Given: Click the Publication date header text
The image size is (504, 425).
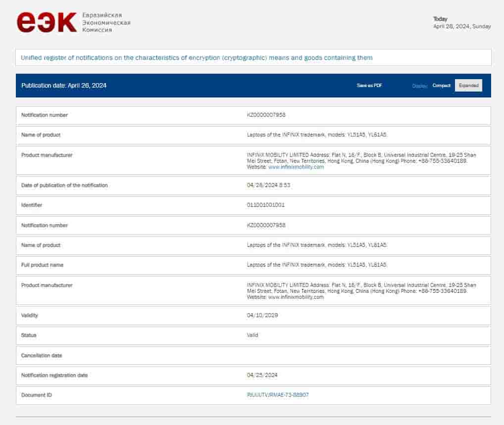Looking at the screenshot, I should 64,86.
